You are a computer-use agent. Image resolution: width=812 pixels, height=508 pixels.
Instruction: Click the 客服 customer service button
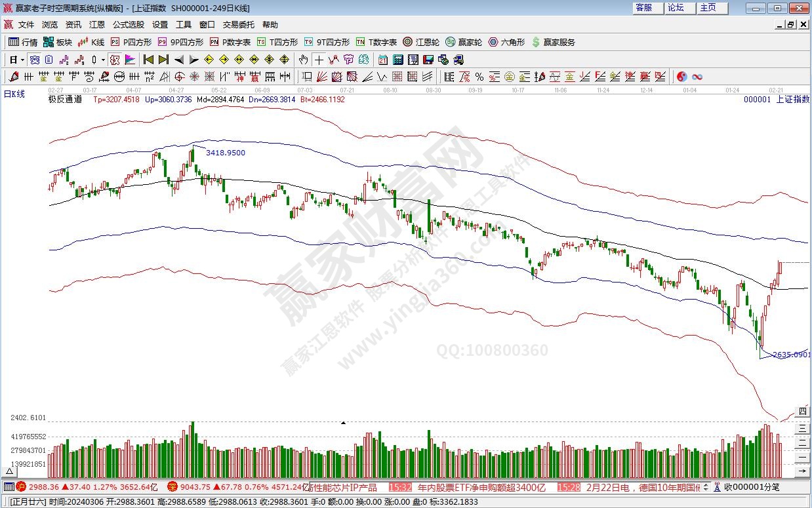point(643,8)
